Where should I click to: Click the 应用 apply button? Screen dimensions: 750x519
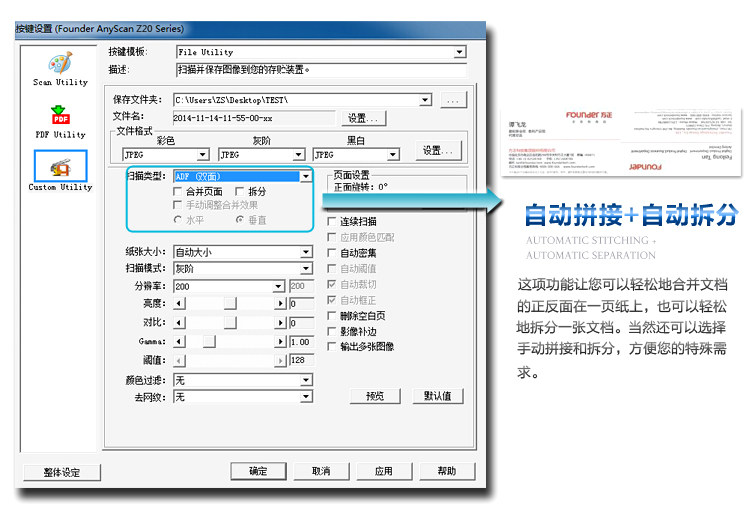pyautogui.click(x=384, y=471)
